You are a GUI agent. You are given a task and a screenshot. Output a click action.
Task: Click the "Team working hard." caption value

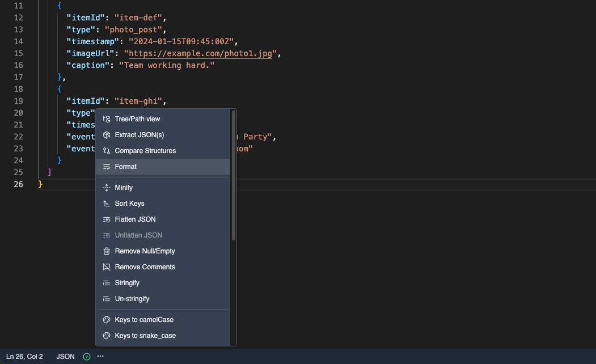167,65
